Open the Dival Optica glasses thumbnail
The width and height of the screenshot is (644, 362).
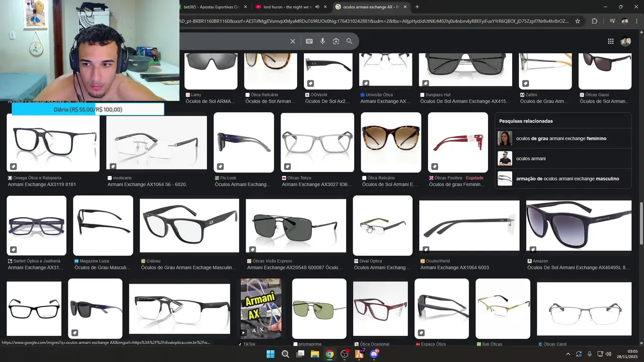[382, 225]
